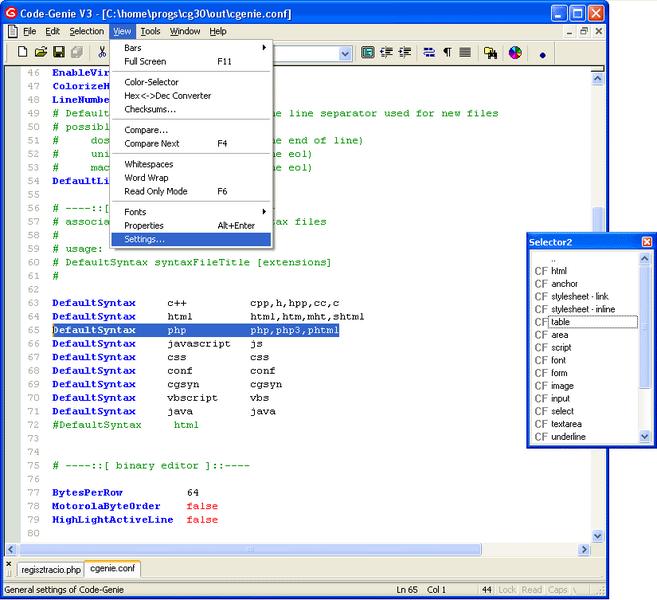Open the Selection menu
This screenshot has width=657, height=600.
tap(87, 31)
